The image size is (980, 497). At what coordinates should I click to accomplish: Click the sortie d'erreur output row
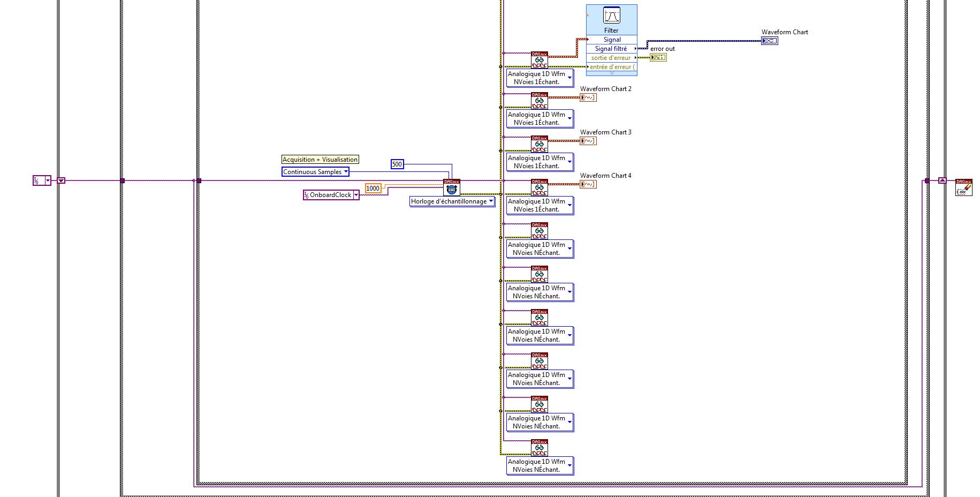coord(612,58)
